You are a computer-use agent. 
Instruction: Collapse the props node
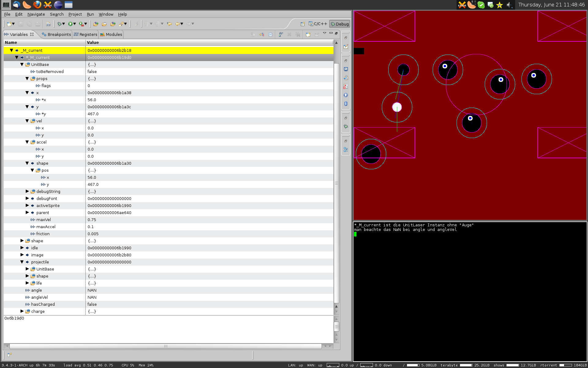click(27, 79)
